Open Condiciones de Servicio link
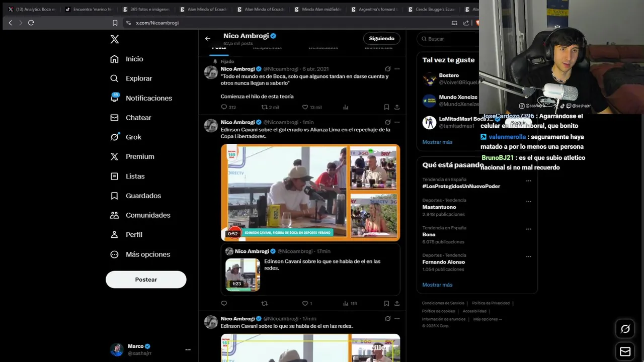 pos(443,303)
